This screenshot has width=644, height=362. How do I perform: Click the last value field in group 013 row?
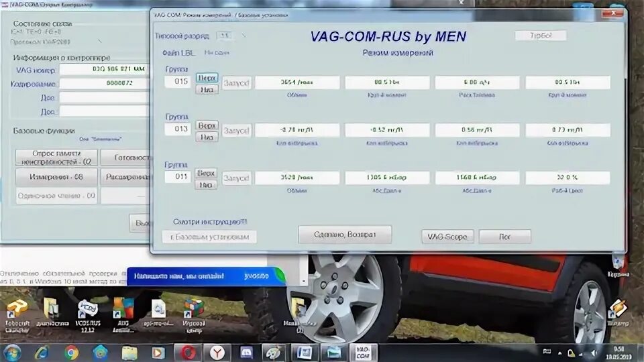(x=568, y=130)
